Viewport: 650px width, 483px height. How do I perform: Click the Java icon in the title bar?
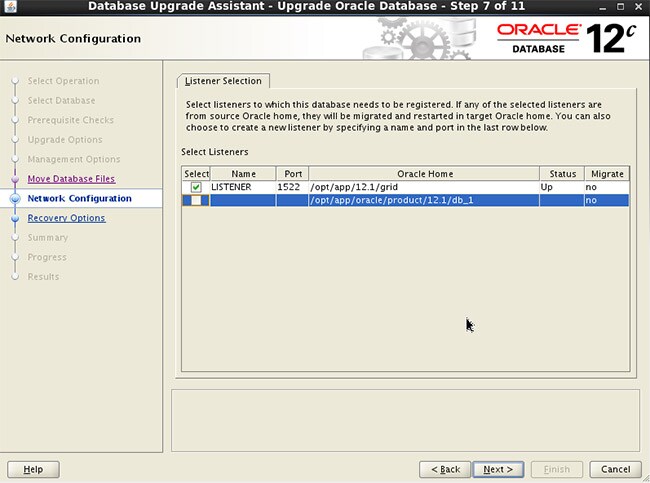tap(10, 6)
